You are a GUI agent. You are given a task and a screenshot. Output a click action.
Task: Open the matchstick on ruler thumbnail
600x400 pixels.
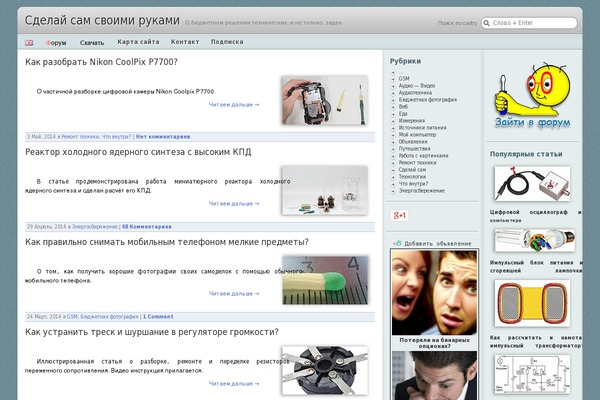(324, 280)
